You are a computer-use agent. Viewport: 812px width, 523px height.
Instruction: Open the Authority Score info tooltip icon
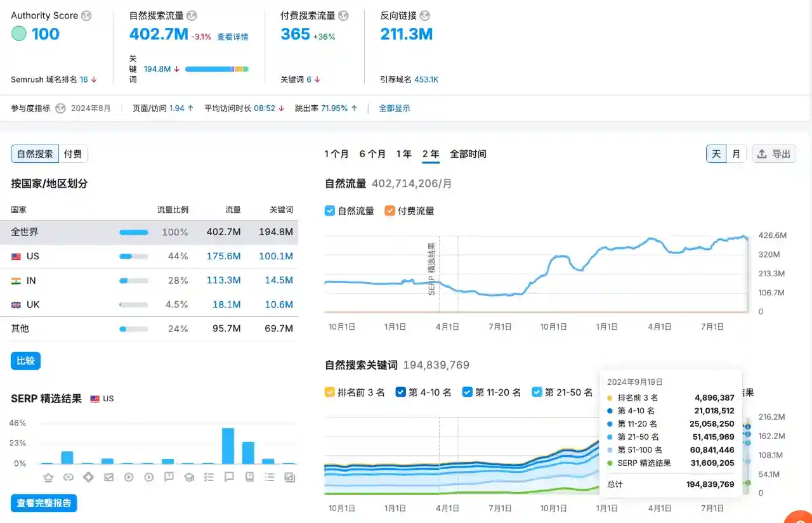(86, 15)
